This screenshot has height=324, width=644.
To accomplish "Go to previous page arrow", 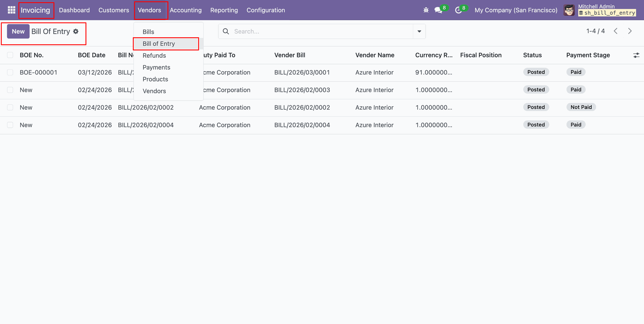I will [615, 31].
